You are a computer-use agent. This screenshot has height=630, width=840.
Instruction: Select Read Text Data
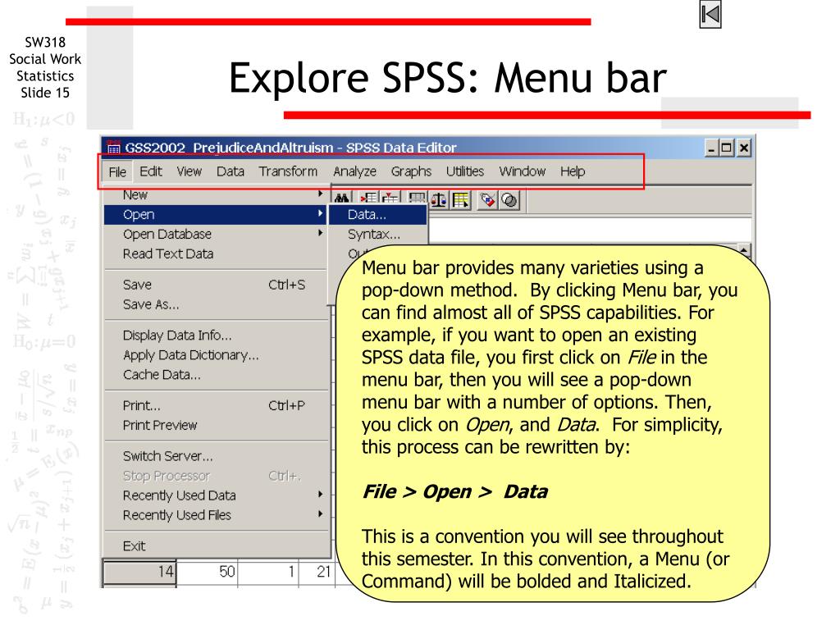[216, 254]
